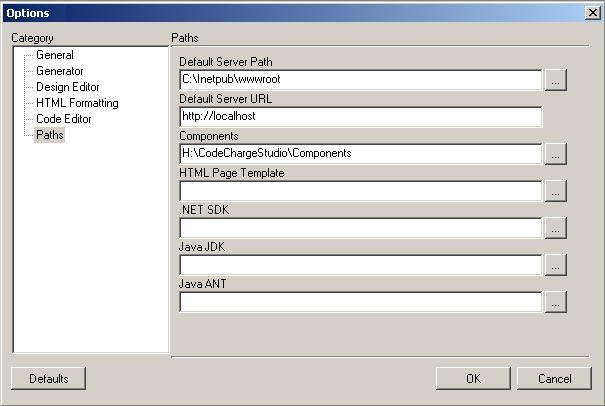This screenshot has height=406, width=605.
Task: Click the Default Server URL field
Action: tap(360, 117)
